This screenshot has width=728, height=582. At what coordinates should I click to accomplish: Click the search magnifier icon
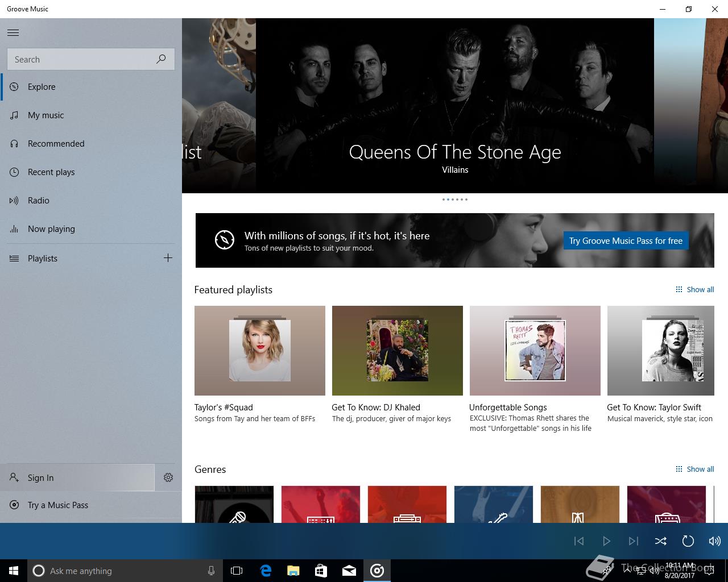pos(161,59)
